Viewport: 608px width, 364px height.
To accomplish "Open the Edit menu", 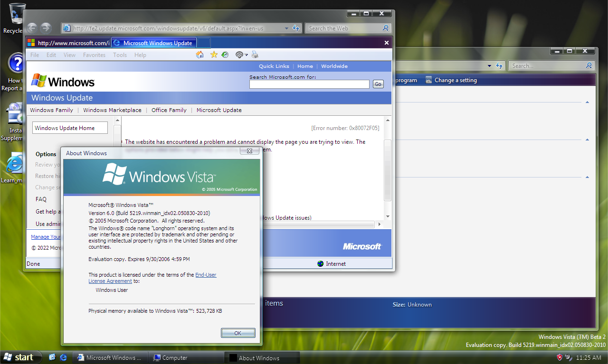I will coord(51,55).
